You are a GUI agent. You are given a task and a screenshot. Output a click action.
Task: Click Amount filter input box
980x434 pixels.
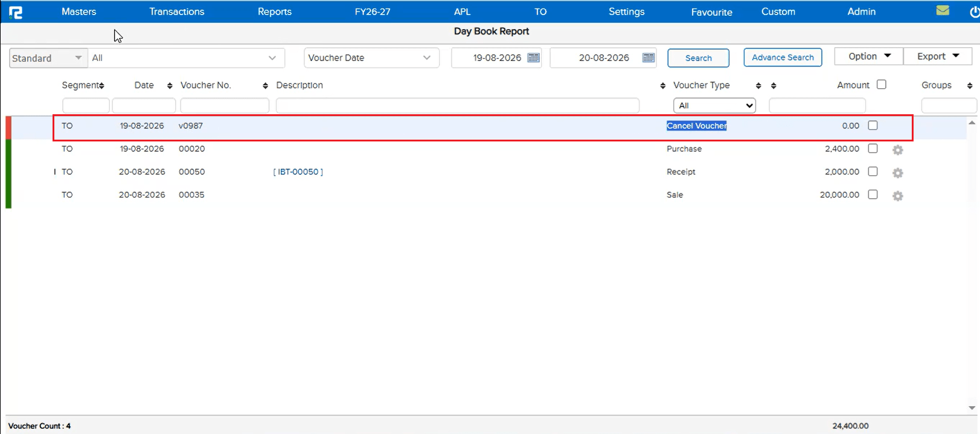click(817, 106)
